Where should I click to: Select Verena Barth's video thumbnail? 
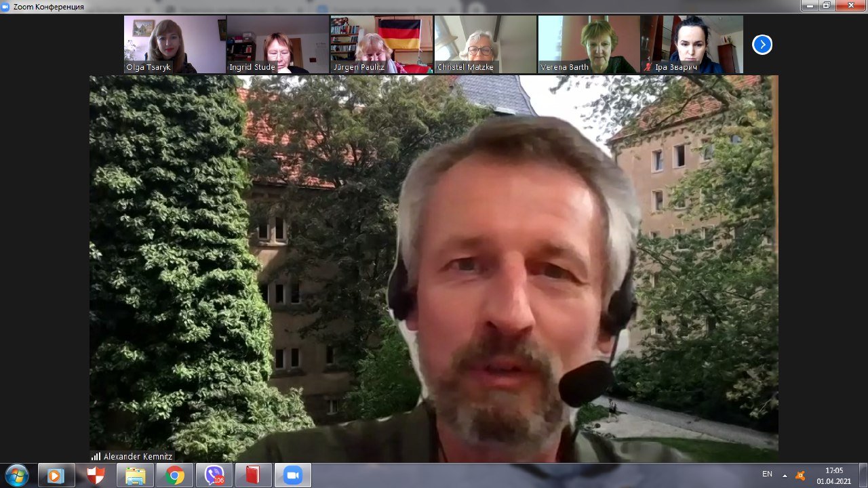pos(589,45)
